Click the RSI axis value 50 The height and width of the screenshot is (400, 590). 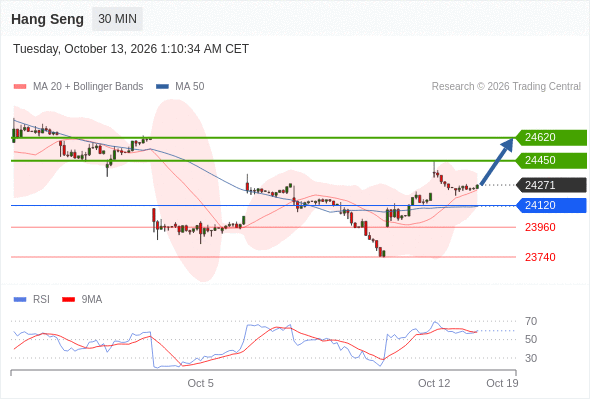(531, 339)
